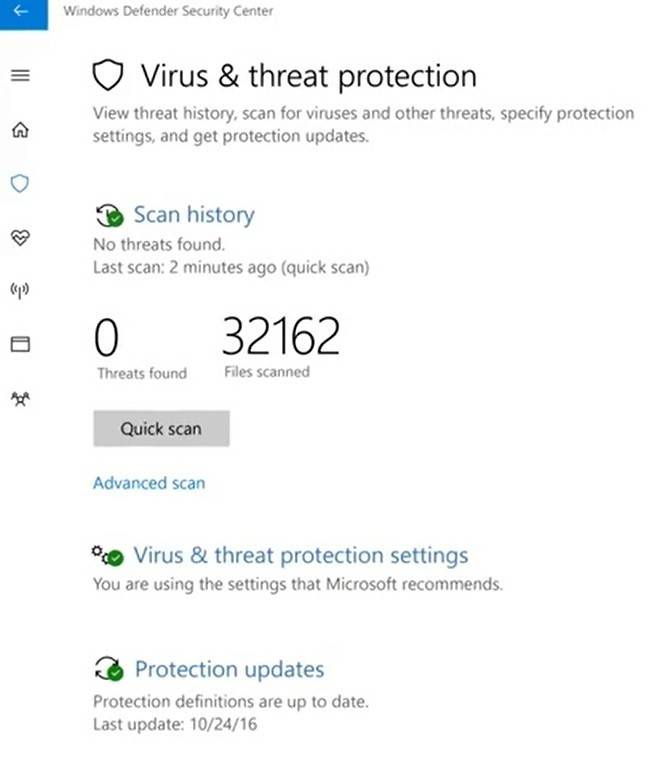The image size is (661, 768).
Task: Open the Protection updates link
Action: coord(230,669)
